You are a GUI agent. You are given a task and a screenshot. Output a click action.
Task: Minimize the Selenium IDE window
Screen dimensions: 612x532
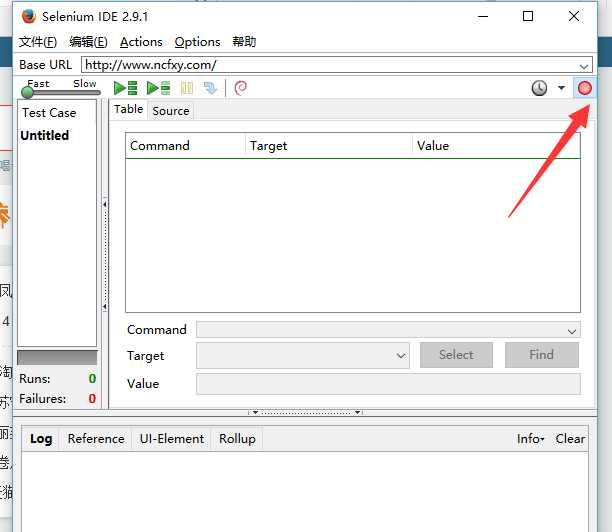pos(483,16)
